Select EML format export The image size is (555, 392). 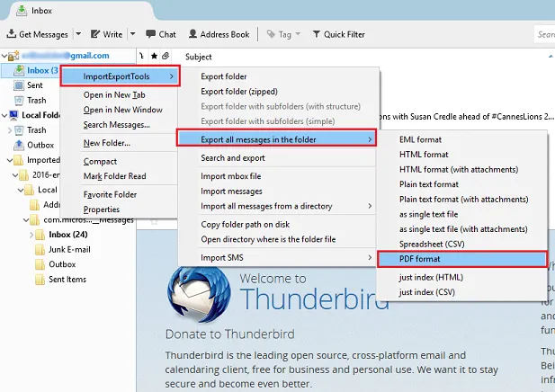point(420,139)
